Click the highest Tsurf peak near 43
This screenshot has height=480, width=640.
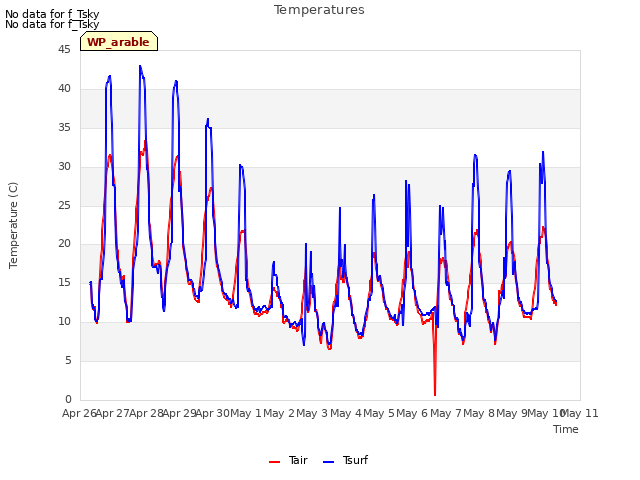point(140,66)
